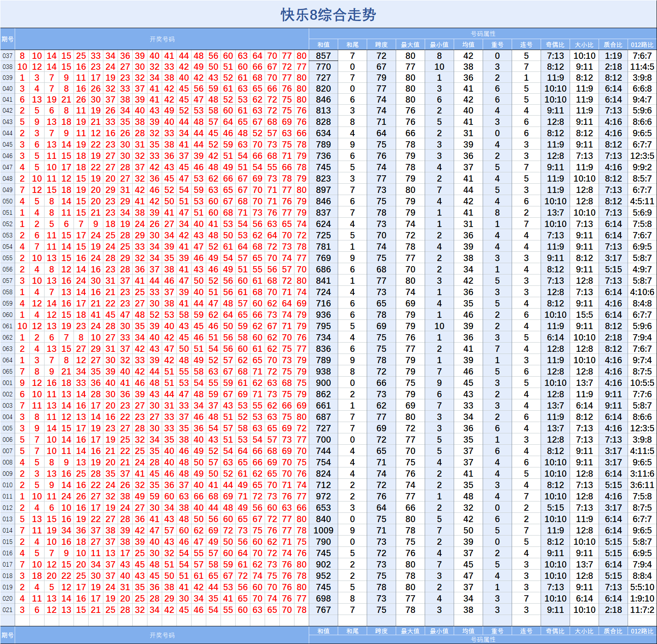Click the bottom 期号 footer label
This screenshot has width=657, height=644.
(8, 635)
